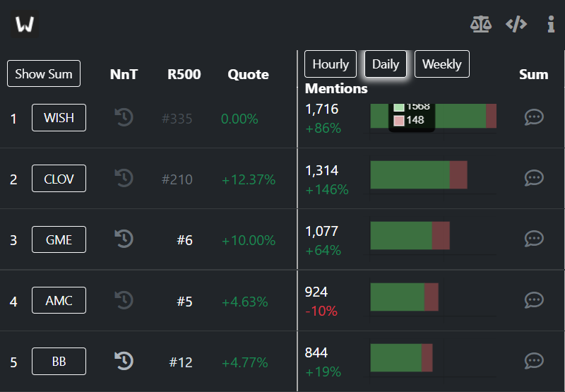Screen dimensions: 565x392
Task: Open the embed code icon
Action: tap(516, 25)
